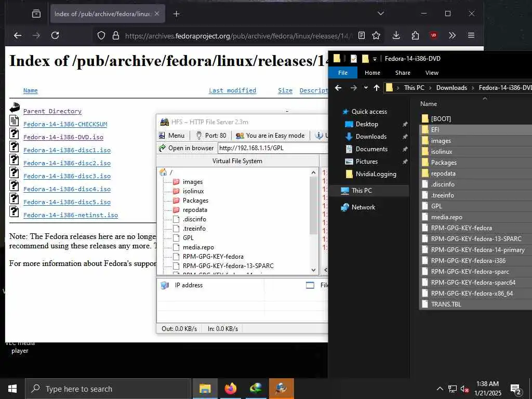
Task: Click HFS Port: 80 button
Action: pos(211,136)
